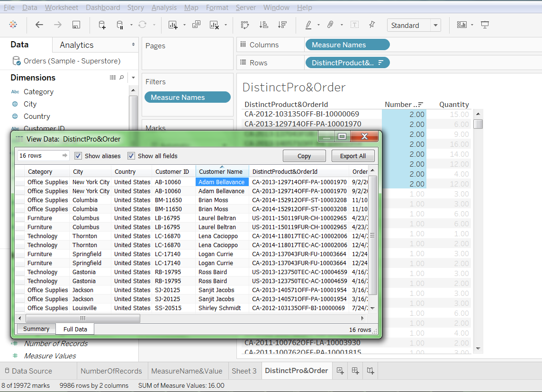
Task: Click the sort icon in Number column header
Action: click(x=420, y=104)
